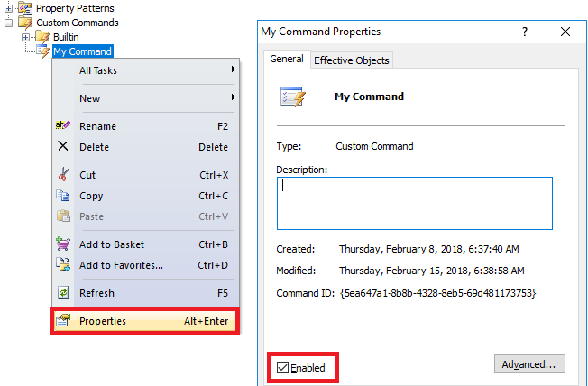This screenshot has width=588, height=386.
Task: Switch to the Effective Objects tab
Action: tap(351, 60)
